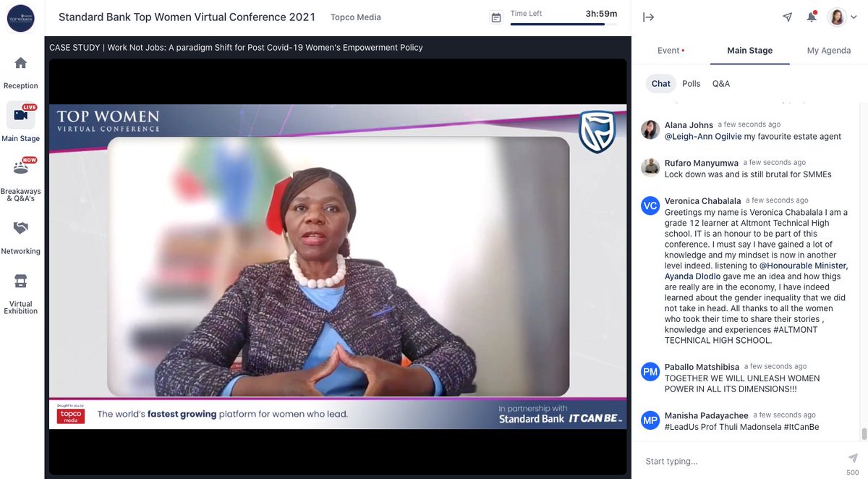Open the live Main Stage camera icon
The height and width of the screenshot is (479, 868).
pos(20,114)
